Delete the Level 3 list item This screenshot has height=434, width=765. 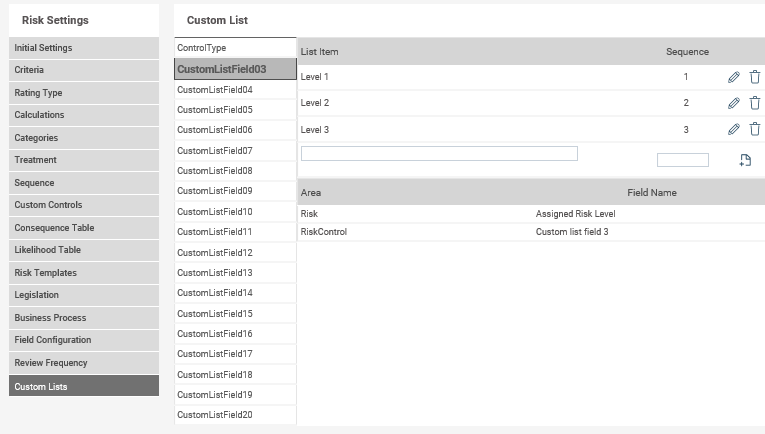tap(755, 129)
